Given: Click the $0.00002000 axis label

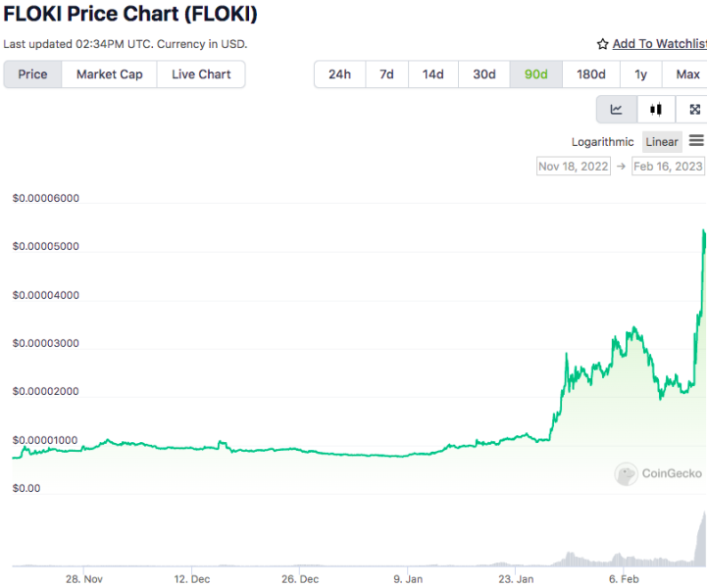Looking at the screenshot, I should click(45, 391).
